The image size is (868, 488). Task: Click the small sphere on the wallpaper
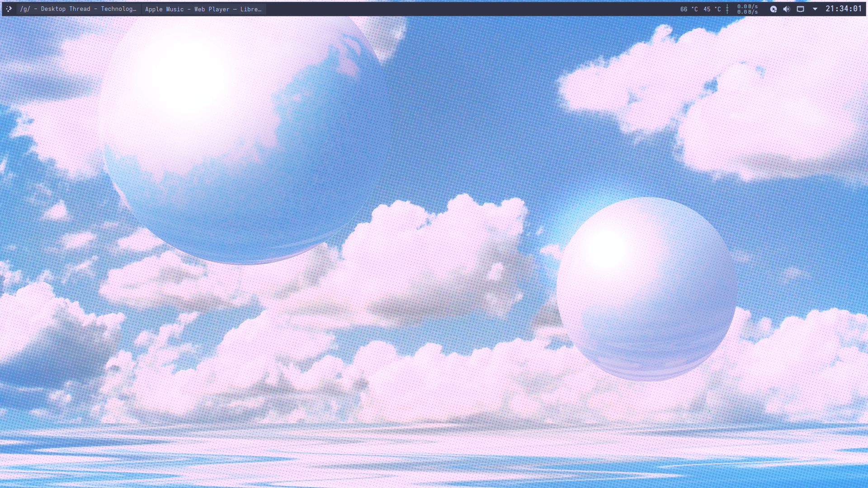[646, 289]
